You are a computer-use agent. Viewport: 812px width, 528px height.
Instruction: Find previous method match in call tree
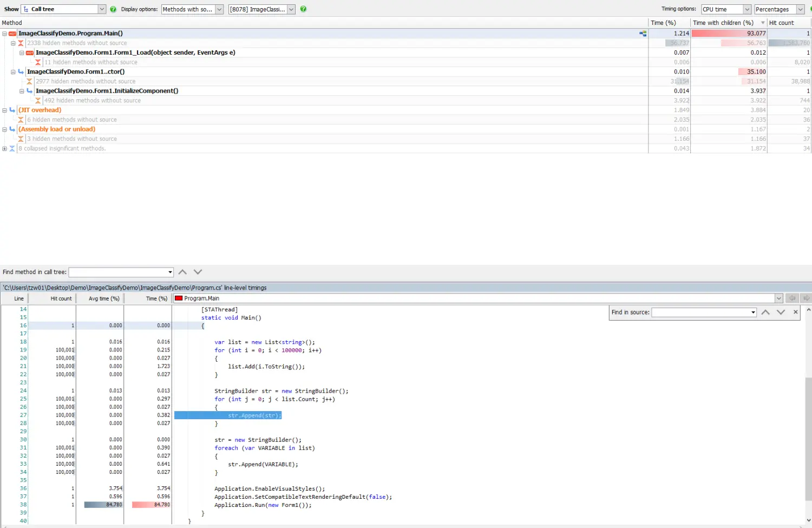(182, 272)
